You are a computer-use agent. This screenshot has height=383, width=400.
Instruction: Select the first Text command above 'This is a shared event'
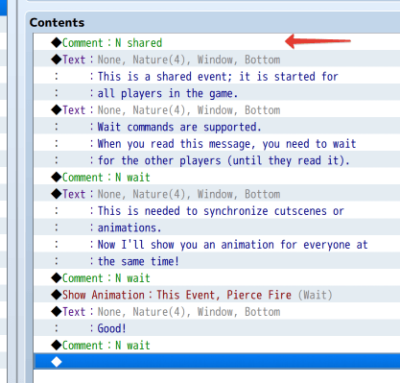coord(217,59)
